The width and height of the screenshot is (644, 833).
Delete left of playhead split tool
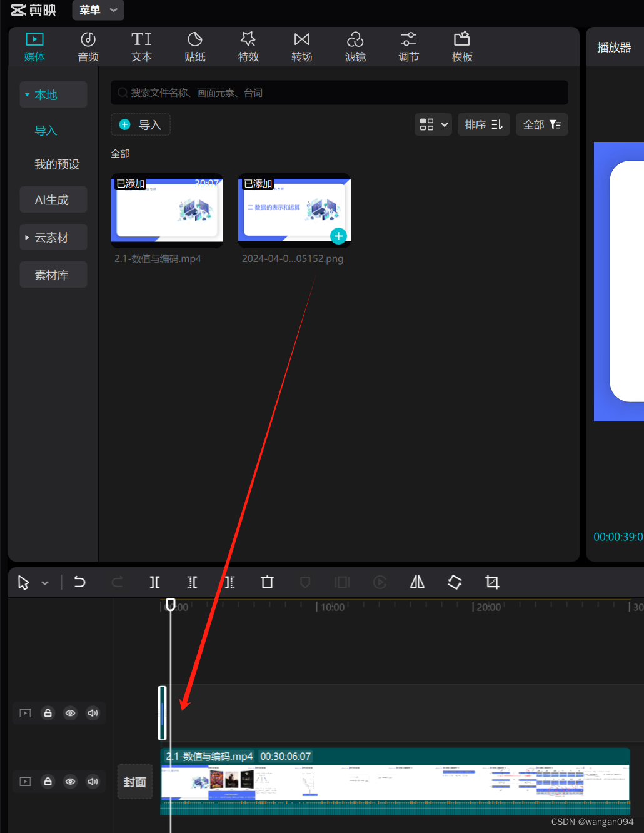[x=192, y=582]
